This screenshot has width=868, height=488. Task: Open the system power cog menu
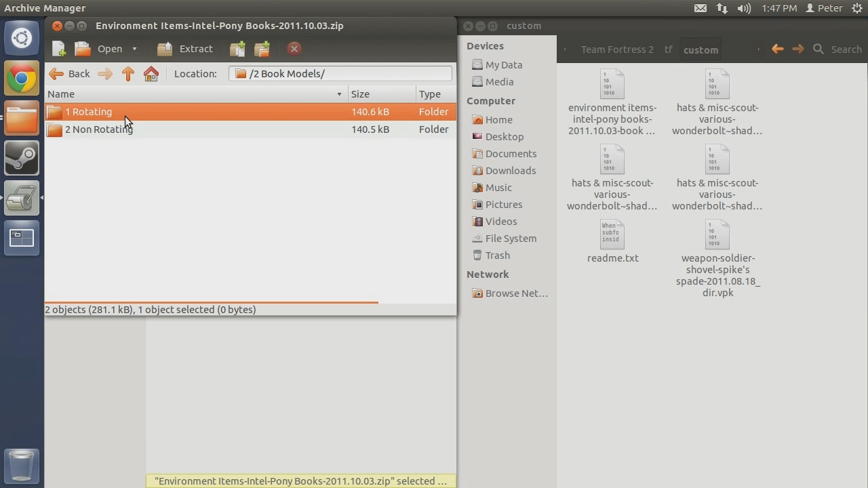(x=856, y=8)
